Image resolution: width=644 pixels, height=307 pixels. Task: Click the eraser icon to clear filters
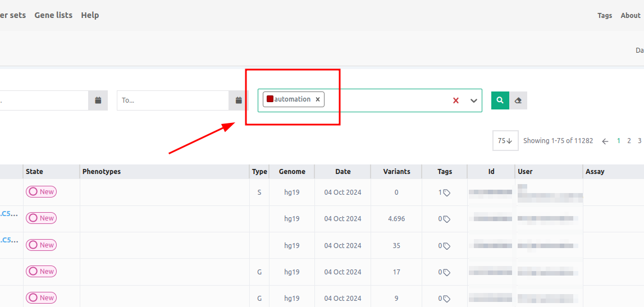click(x=518, y=100)
